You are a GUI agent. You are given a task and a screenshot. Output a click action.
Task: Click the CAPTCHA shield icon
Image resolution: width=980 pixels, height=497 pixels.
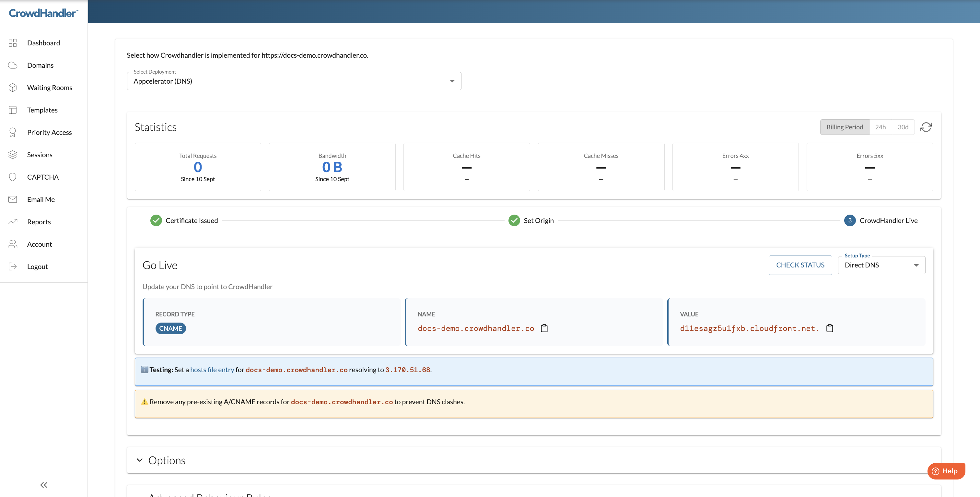point(13,177)
